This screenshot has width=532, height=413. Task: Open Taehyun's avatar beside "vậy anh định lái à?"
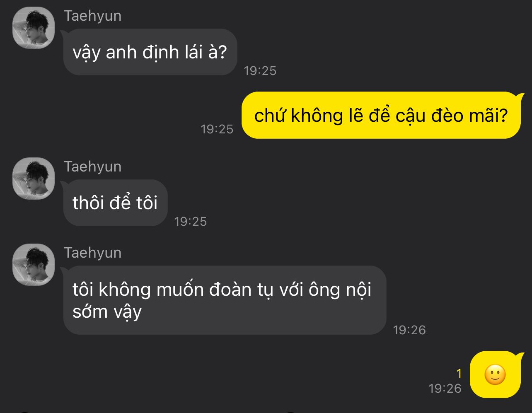[x=34, y=28]
